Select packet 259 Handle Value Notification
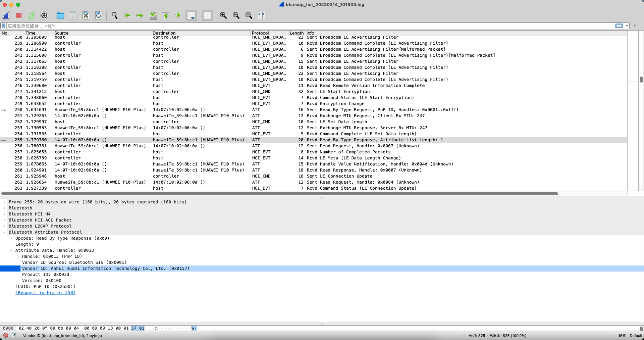This screenshot has width=644, height=340. pos(314,164)
